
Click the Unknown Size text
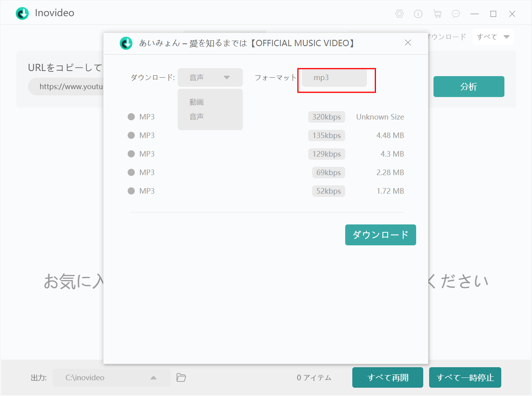pyautogui.click(x=380, y=117)
